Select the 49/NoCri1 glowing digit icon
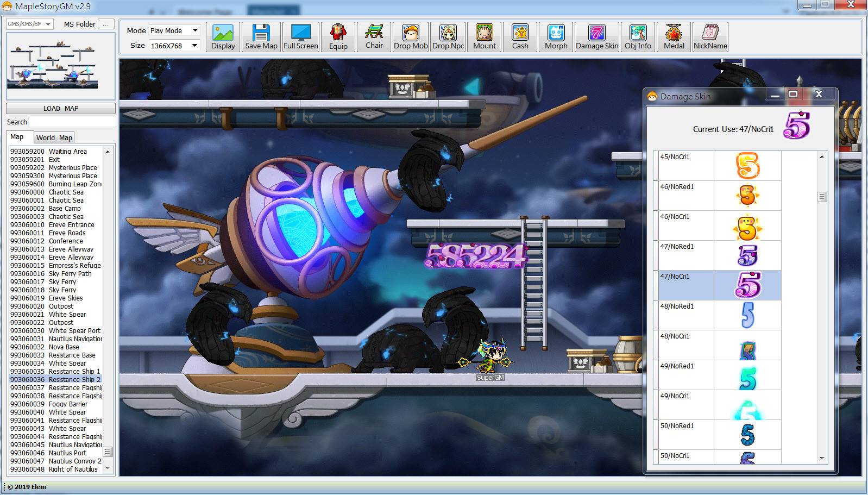Screen dimensions: 868x495 [x=747, y=409]
